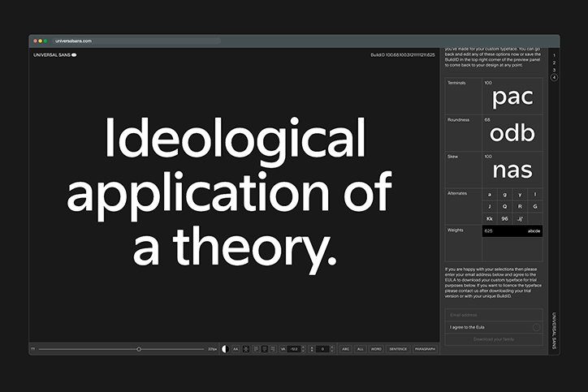588x392 pixels.
Task: Increase the letter-spacing value stepper
Action: (x=304, y=347)
